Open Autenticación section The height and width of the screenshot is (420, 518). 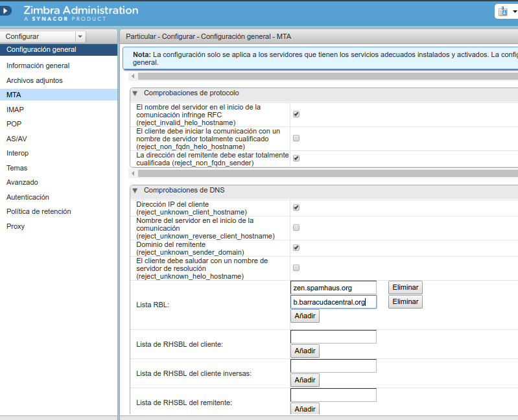28,197
